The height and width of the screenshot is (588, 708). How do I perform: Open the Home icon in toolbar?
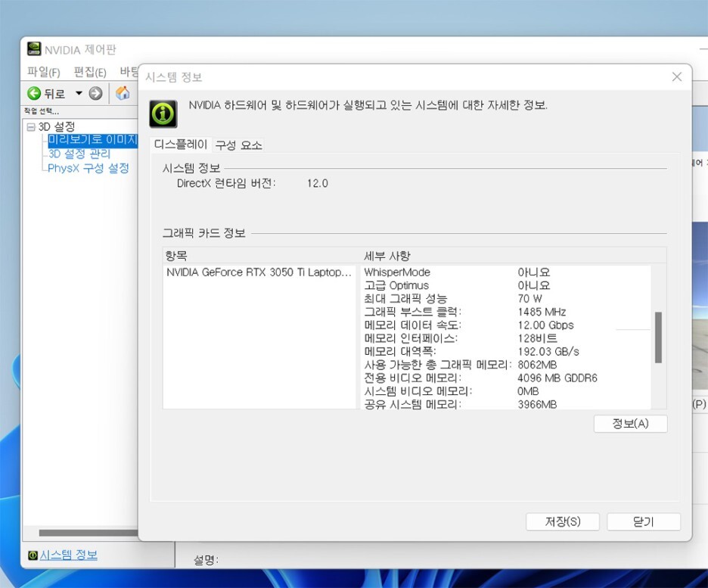click(123, 93)
